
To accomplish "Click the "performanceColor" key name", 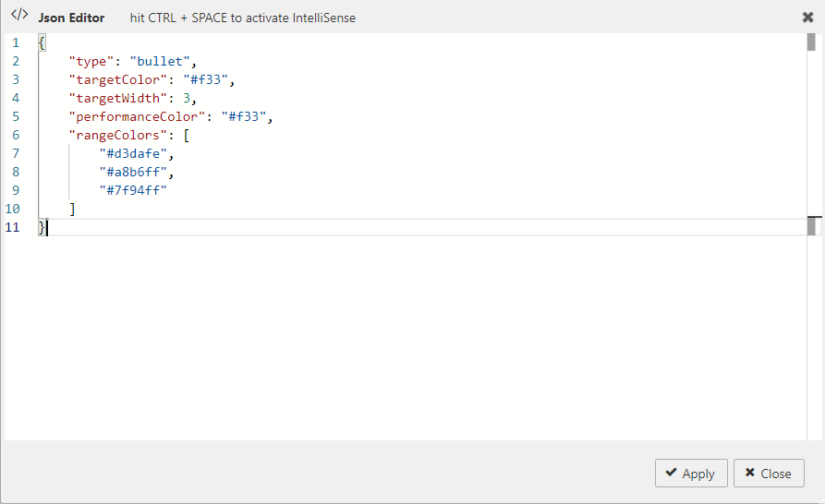I will [135, 116].
